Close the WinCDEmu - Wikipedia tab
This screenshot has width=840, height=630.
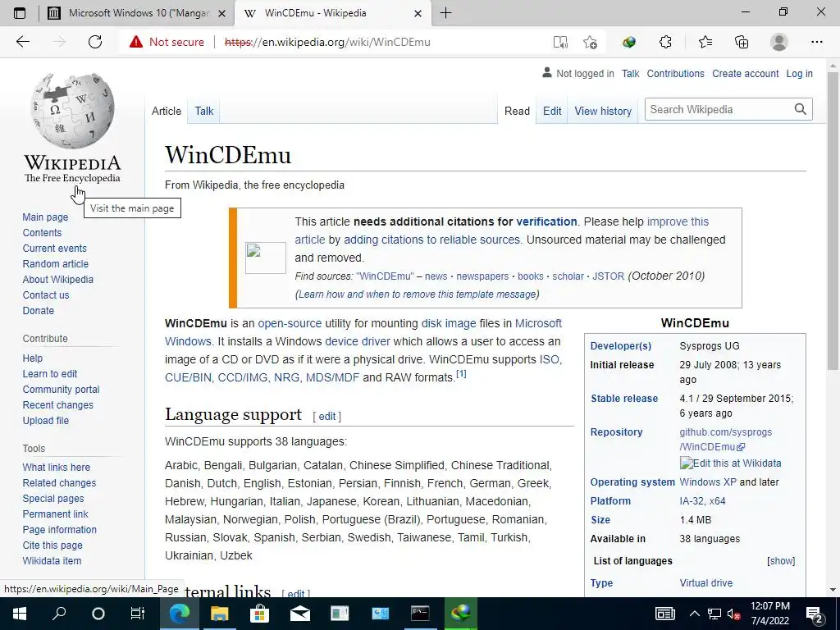click(418, 13)
